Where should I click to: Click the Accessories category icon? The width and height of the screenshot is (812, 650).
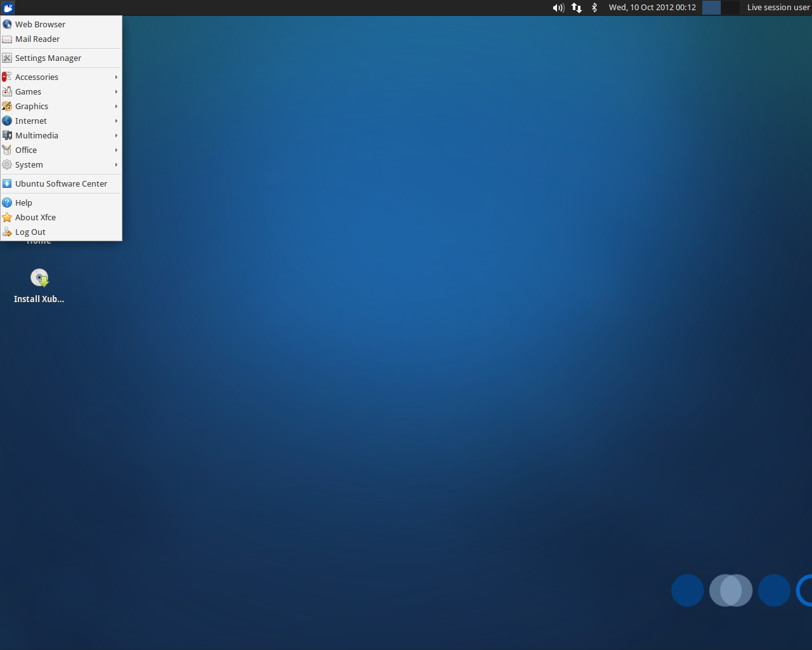[7, 77]
